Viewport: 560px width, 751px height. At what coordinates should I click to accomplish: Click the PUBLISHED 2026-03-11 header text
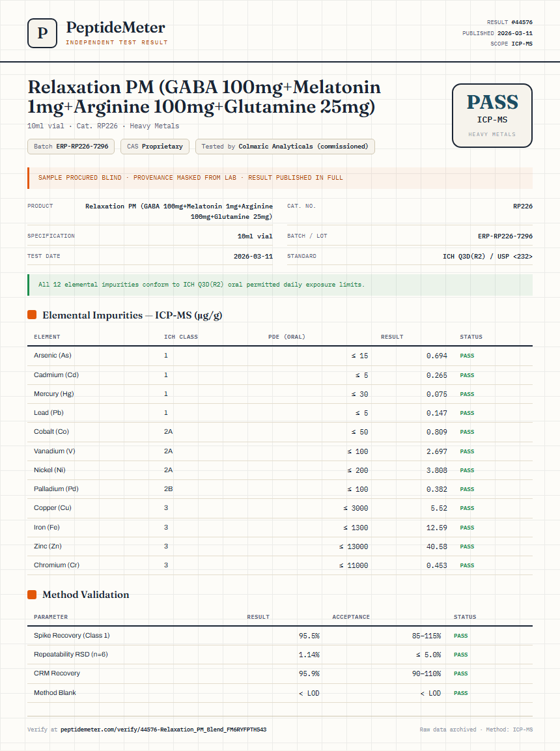[x=497, y=33]
